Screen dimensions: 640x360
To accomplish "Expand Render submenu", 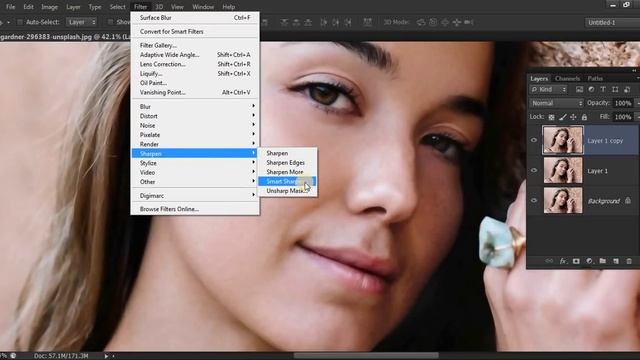I will point(195,144).
